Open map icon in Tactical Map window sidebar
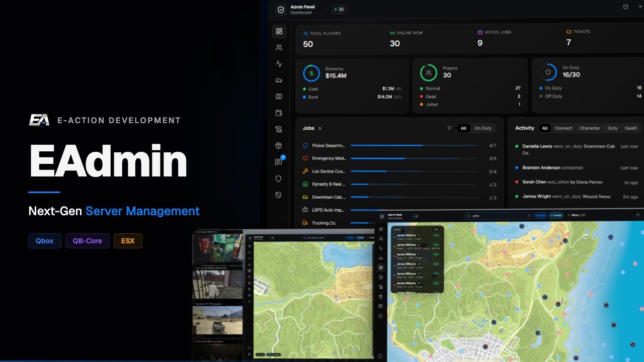The width and height of the screenshot is (644, 362). coord(381,267)
